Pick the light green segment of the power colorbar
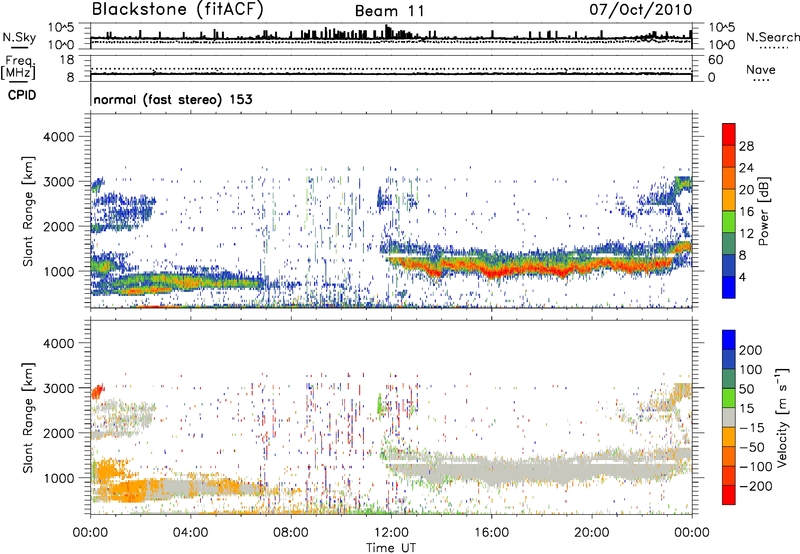Image resolution: width=800 pixels, height=554 pixels. point(729,221)
